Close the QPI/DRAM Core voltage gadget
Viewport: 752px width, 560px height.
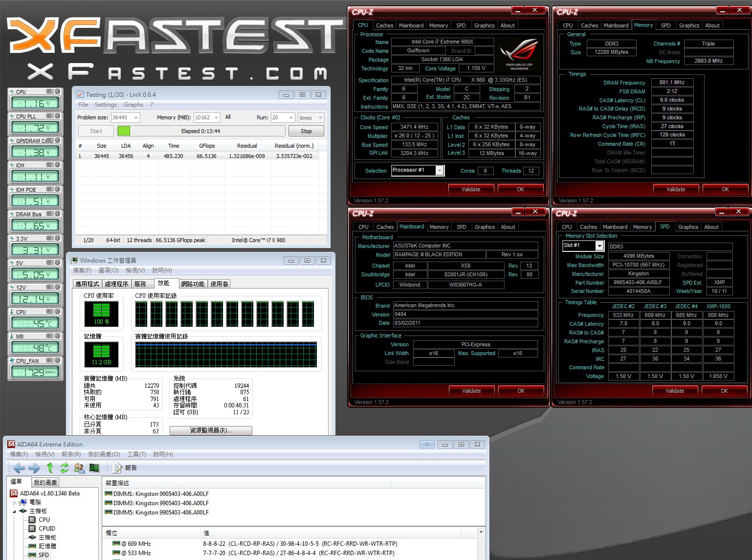(x=58, y=140)
